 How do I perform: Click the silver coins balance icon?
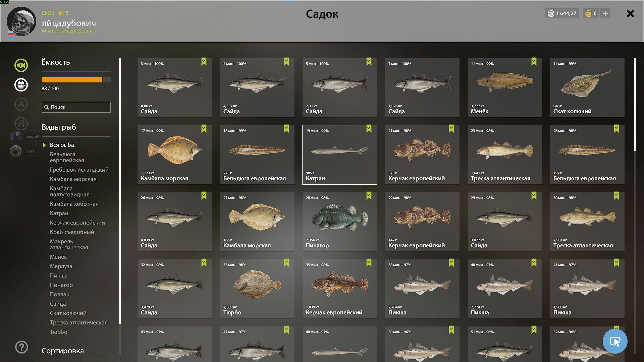coord(551,13)
